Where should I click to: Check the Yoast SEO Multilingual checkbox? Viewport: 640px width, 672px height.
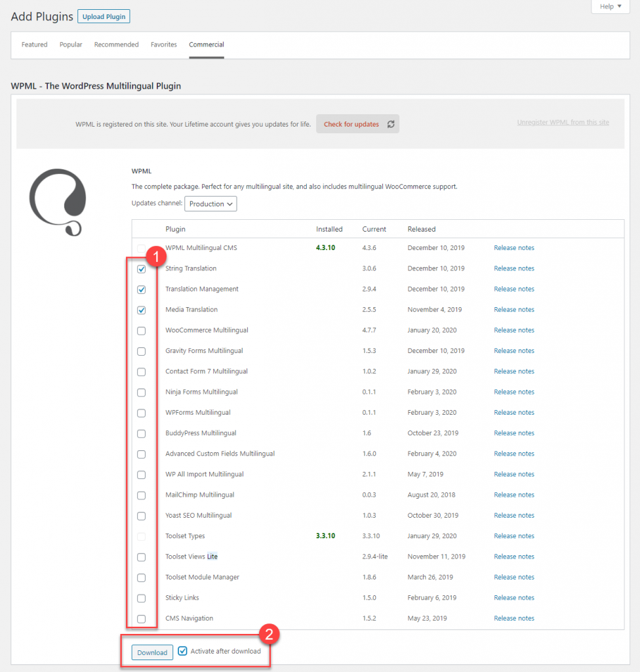click(x=142, y=516)
